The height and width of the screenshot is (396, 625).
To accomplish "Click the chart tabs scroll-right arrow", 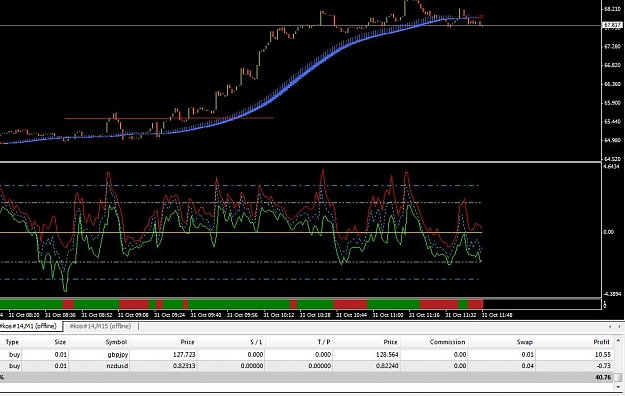I will pyautogui.click(x=619, y=327).
